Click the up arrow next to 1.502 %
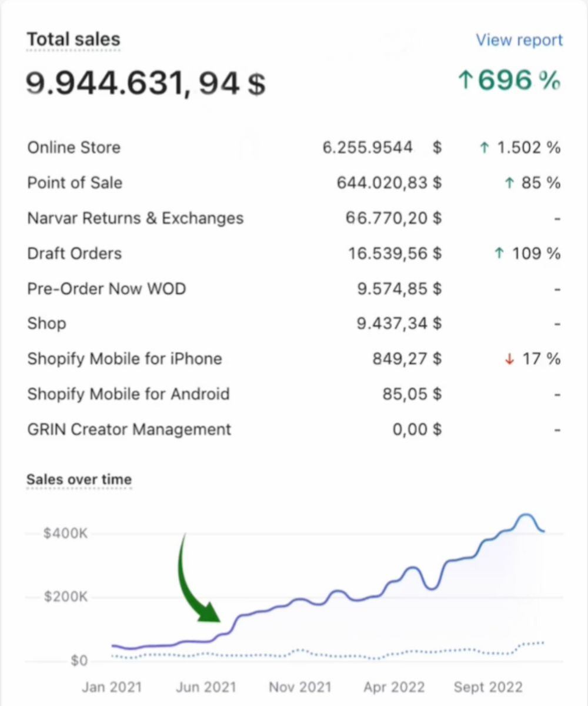The height and width of the screenshot is (706, 588). coord(484,148)
